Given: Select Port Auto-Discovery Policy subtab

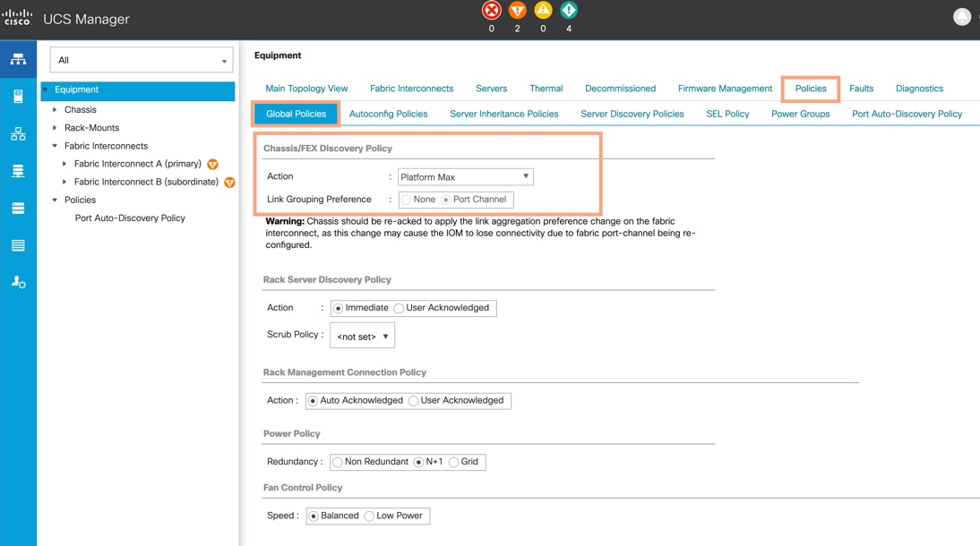Looking at the screenshot, I should pos(907,114).
